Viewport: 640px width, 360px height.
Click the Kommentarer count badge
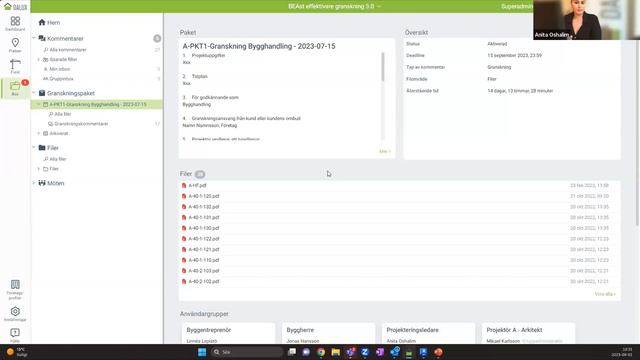point(157,38)
